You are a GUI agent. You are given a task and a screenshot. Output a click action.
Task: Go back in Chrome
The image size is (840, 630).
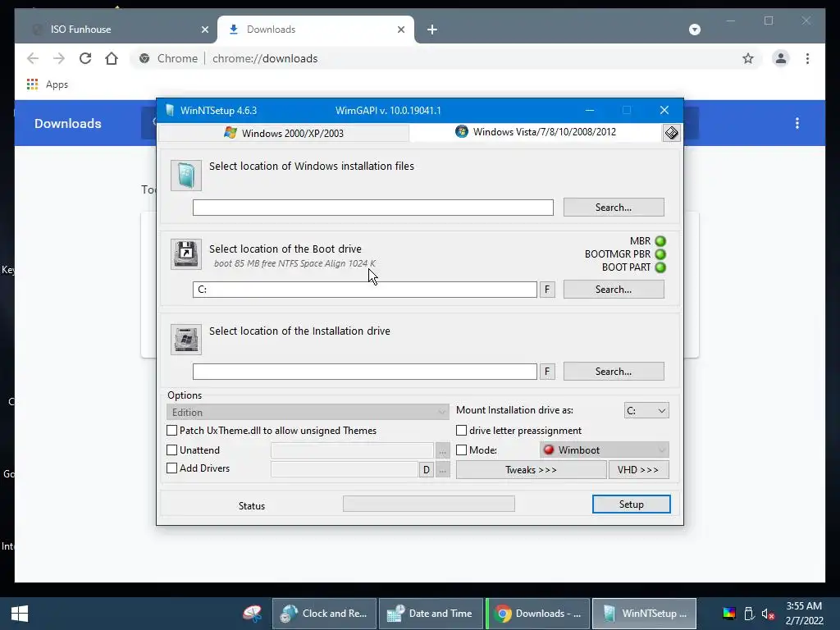[33, 58]
